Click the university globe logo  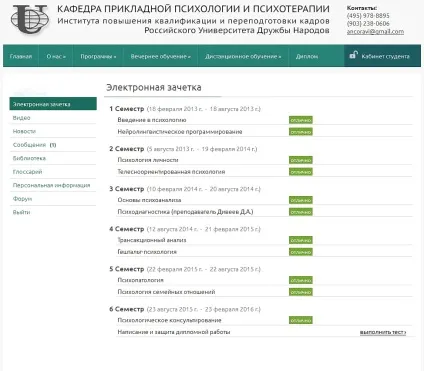(30, 19)
